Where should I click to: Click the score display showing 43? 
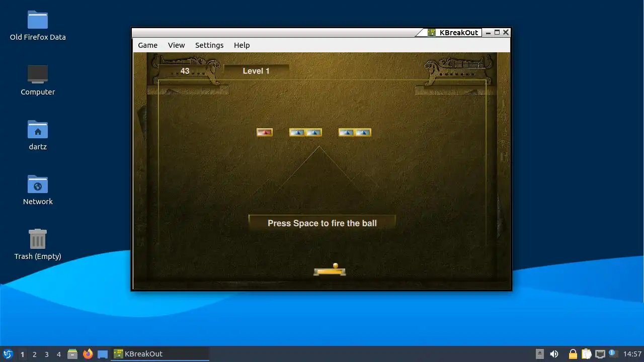point(185,71)
